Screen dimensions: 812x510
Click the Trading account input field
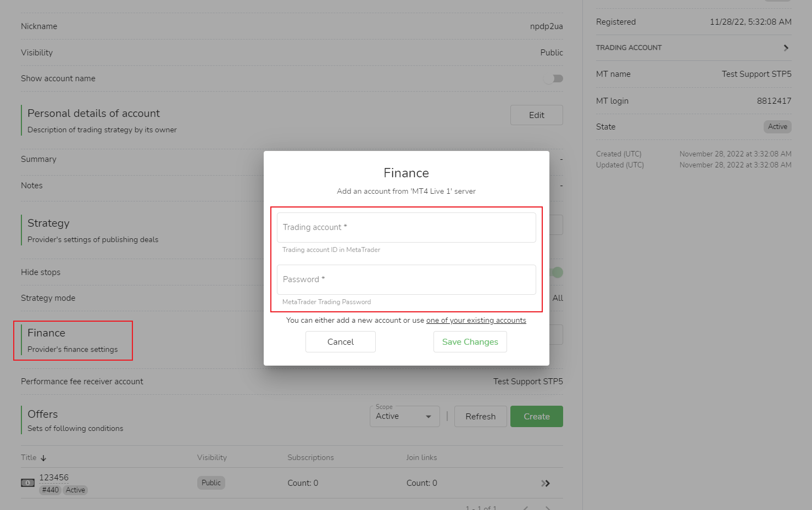point(406,227)
